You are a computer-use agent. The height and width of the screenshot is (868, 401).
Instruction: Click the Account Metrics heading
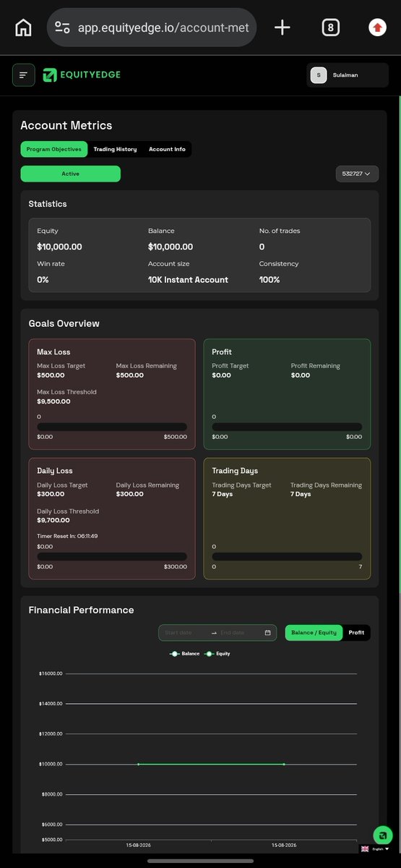click(x=66, y=125)
